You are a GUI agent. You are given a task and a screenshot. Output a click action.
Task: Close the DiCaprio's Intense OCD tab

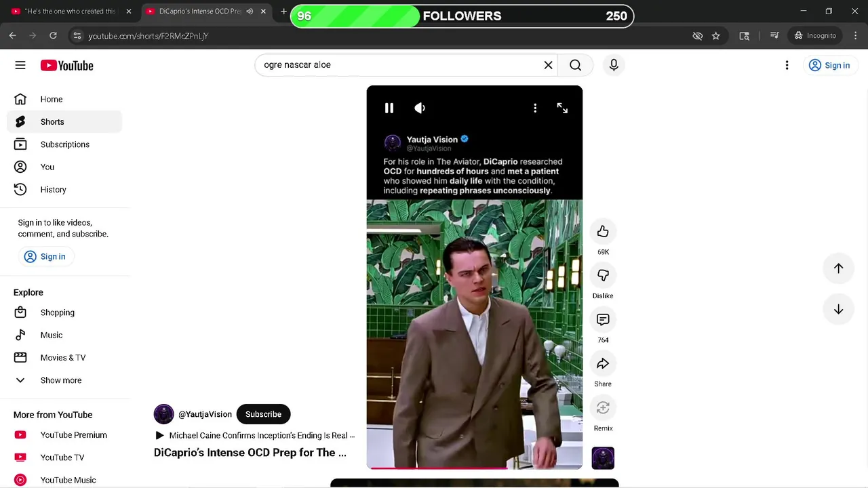click(x=263, y=12)
